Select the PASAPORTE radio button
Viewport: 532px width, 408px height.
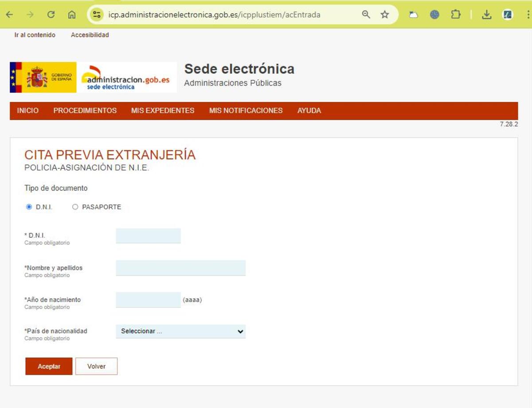pos(75,207)
